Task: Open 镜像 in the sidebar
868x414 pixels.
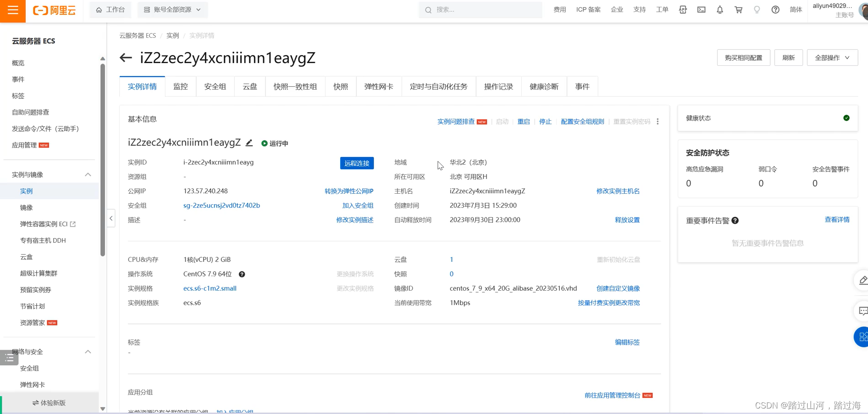Action: click(x=27, y=207)
